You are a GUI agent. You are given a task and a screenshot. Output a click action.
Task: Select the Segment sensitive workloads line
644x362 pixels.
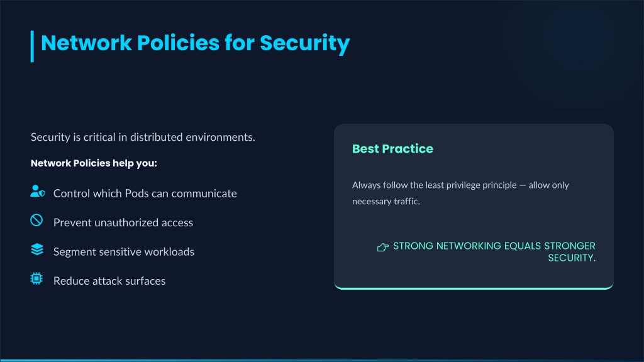(x=124, y=251)
